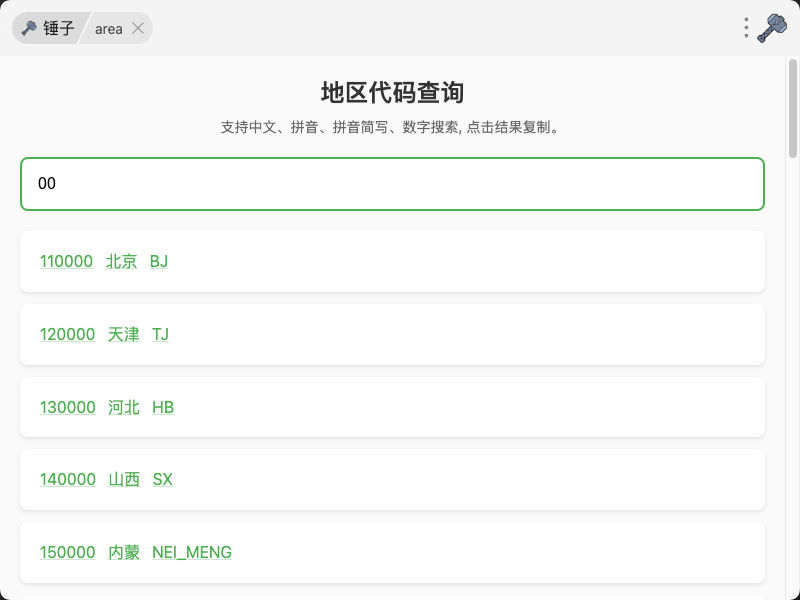Copy code 140000 for 山西
Image resolution: width=800 pixels, height=600 pixels.
[x=68, y=479]
